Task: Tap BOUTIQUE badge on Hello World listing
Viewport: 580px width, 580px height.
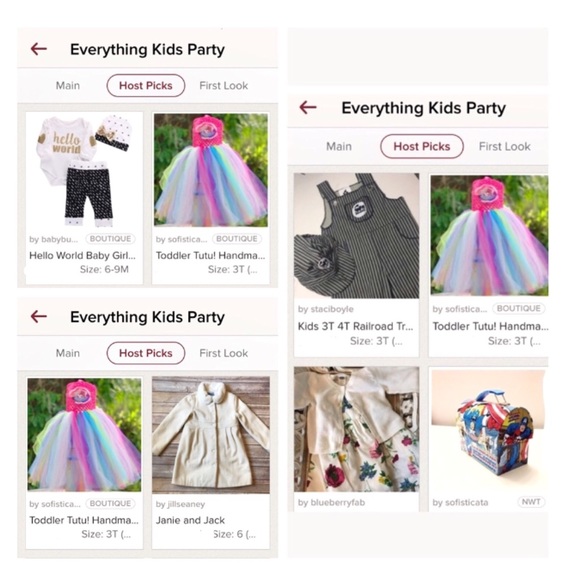Action: 110,239
